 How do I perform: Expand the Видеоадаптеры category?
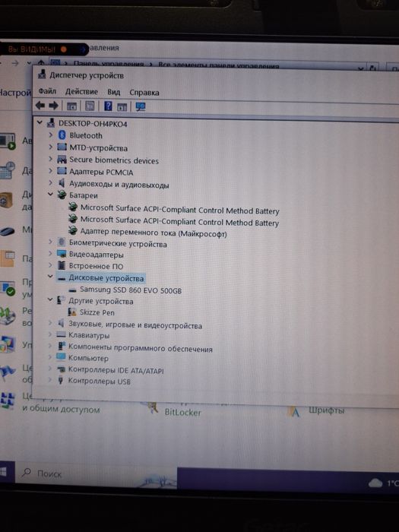(x=50, y=254)
